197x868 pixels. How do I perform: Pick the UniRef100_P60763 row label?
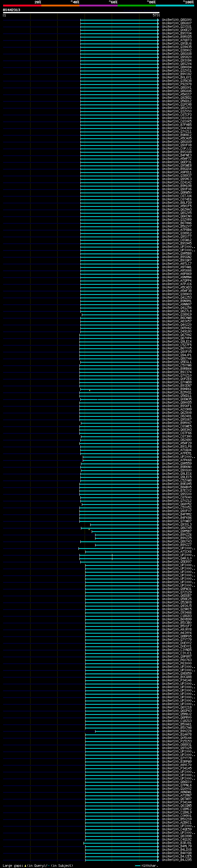(x=177, y=660)
